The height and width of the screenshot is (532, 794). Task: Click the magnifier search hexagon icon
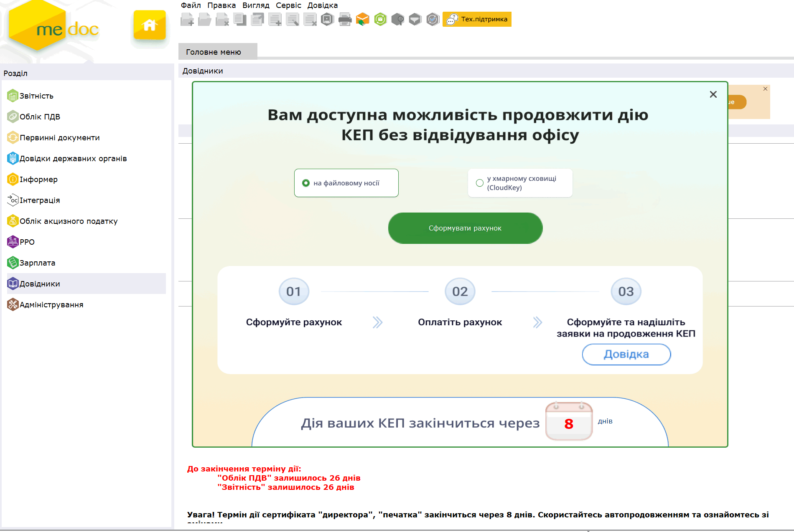coord(398,19)
